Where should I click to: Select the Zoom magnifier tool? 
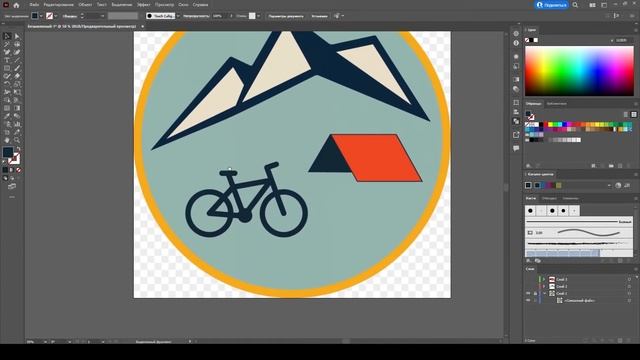coord(17,140)
